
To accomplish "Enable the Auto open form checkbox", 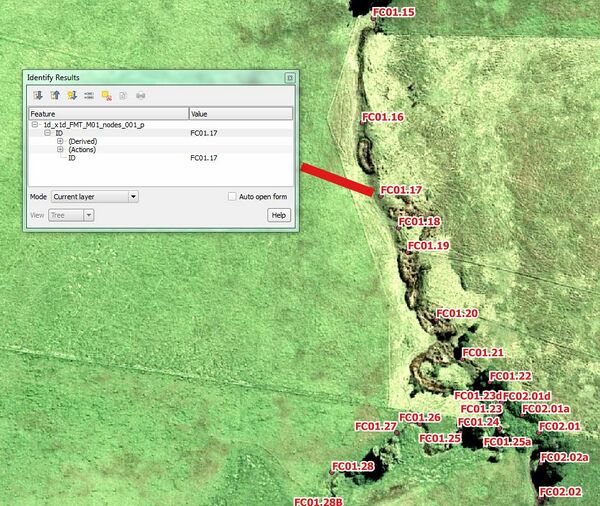I will coord(232,197).
